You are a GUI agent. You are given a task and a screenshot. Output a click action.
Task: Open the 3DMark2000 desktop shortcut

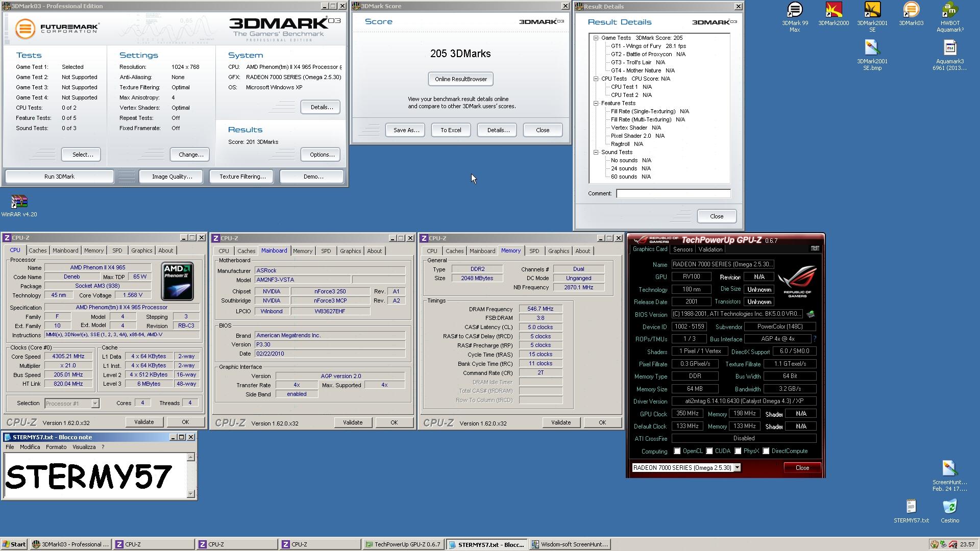point(834,14)
